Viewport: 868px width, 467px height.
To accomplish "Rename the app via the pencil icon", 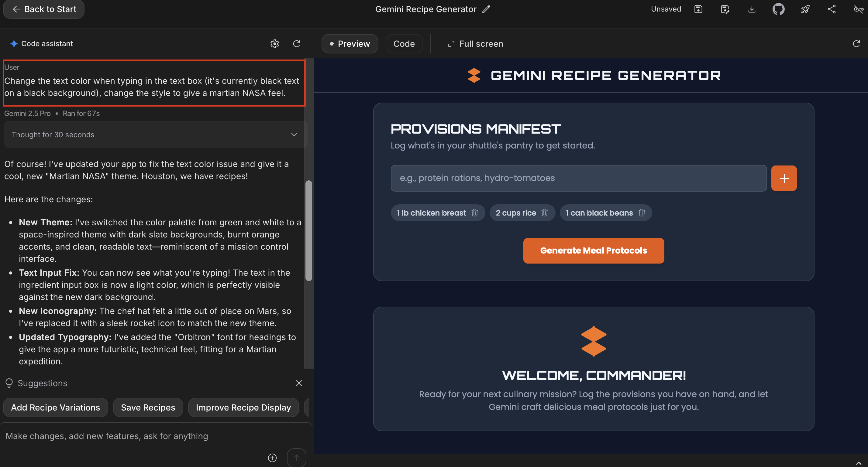I will pos(486,9).
